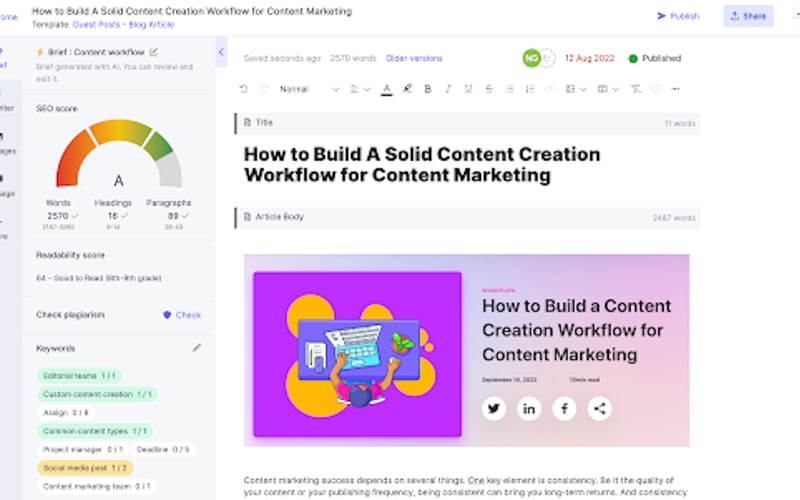Screen dimensions: 800x500
Task: Insert a hyperlink
Action: point(549,89)
